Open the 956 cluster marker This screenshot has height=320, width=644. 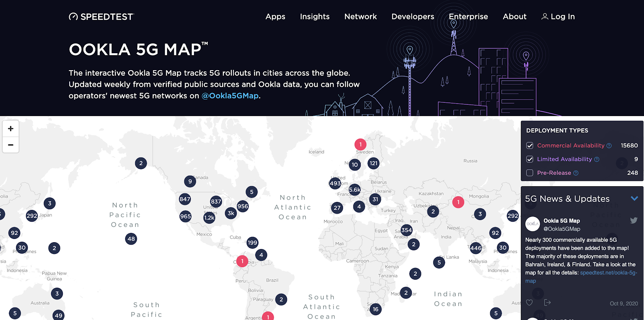243,206
